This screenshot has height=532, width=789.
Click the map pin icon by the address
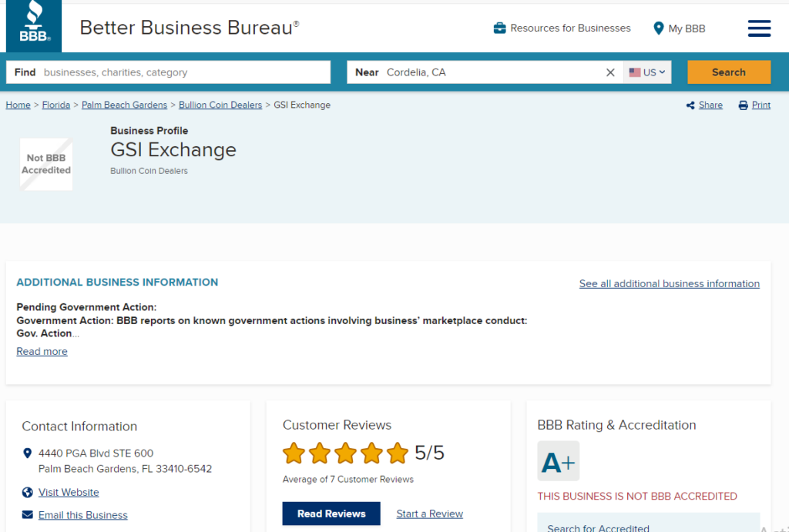point(28,453)
